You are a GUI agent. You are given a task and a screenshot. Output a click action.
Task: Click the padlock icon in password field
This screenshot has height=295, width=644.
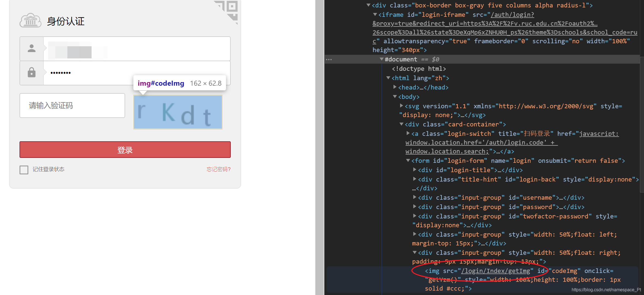click(32, 72)
